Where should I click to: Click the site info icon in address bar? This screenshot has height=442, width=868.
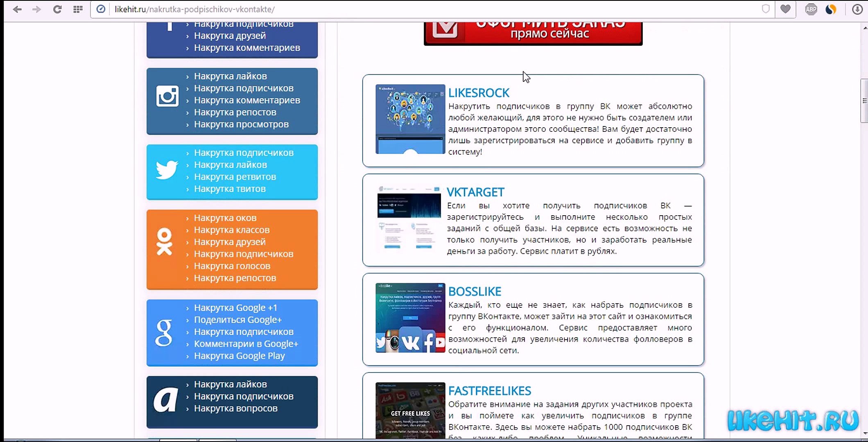point(101,9)
